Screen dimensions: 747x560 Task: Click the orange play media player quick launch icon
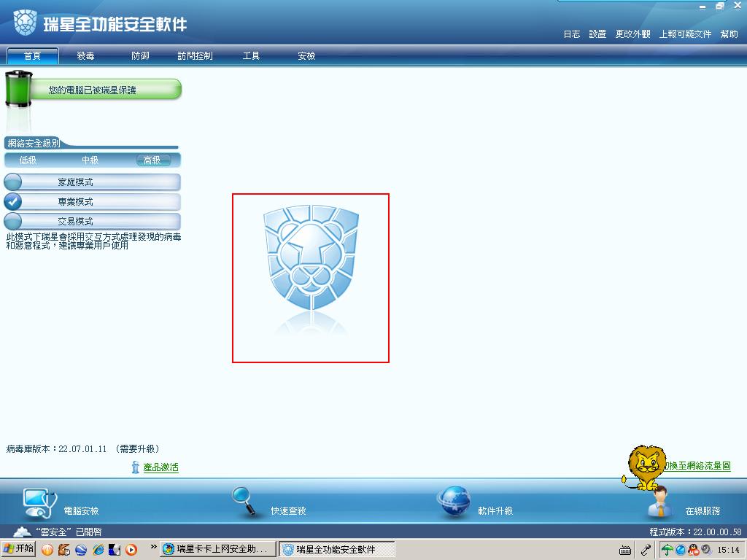[131, 550]
